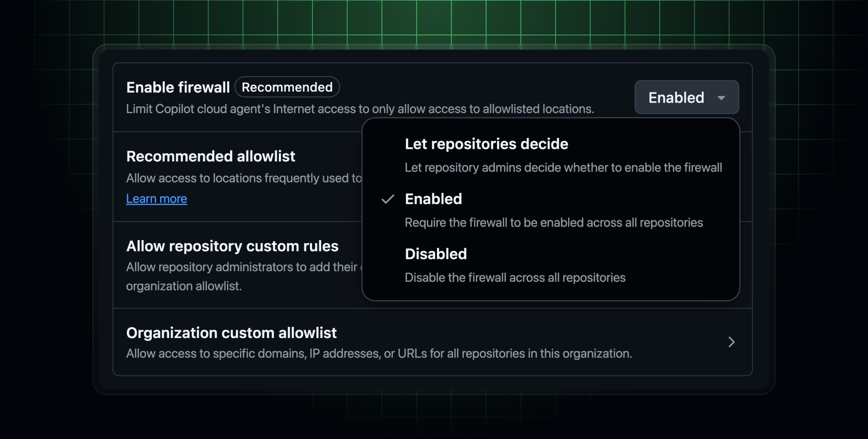Click the "Allow repository custom rules" heading

click(x=232, y=246)
